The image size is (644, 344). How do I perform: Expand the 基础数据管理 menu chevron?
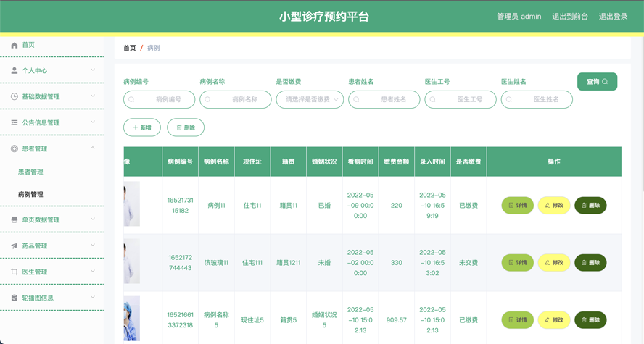[93, 96]
